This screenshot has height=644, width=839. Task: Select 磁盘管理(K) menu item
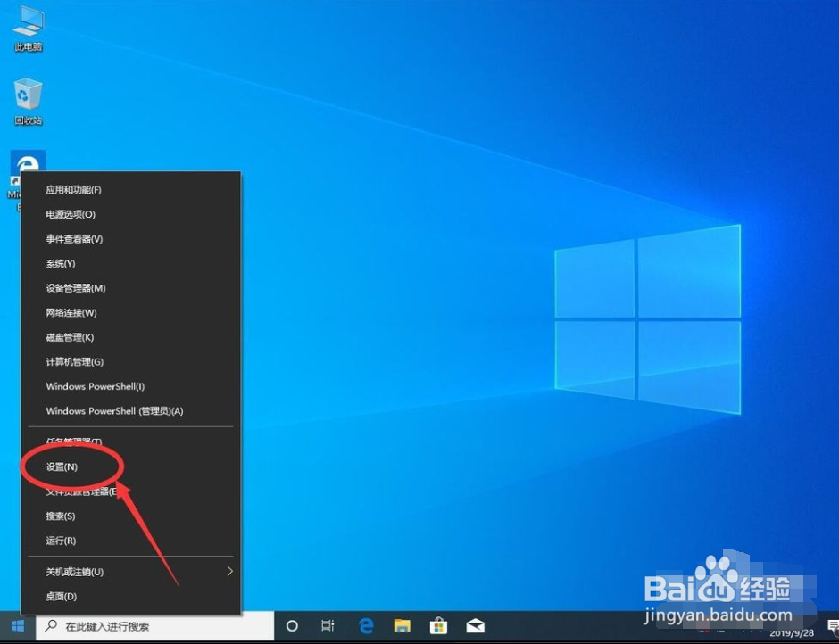tap(131, 337)
